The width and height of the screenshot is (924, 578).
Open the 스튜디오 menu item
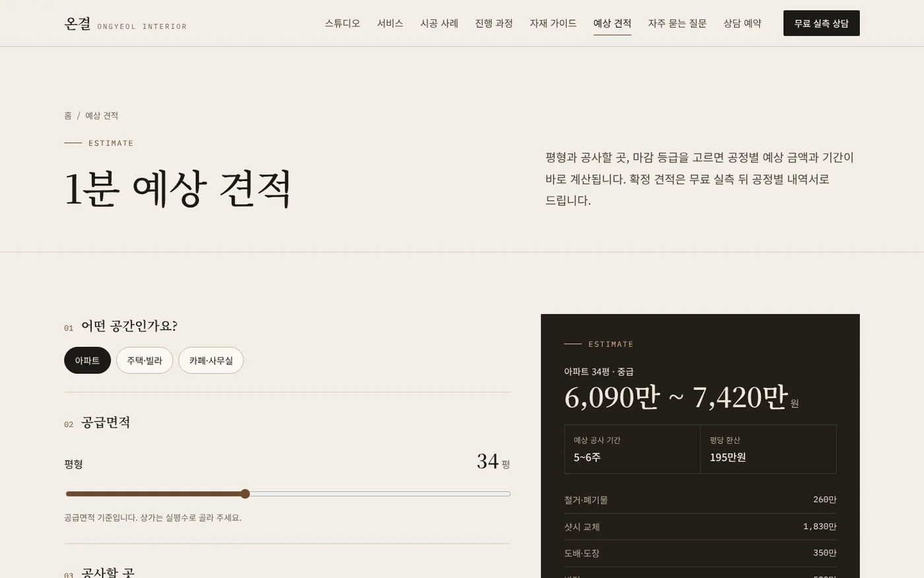tap(343, 23)
